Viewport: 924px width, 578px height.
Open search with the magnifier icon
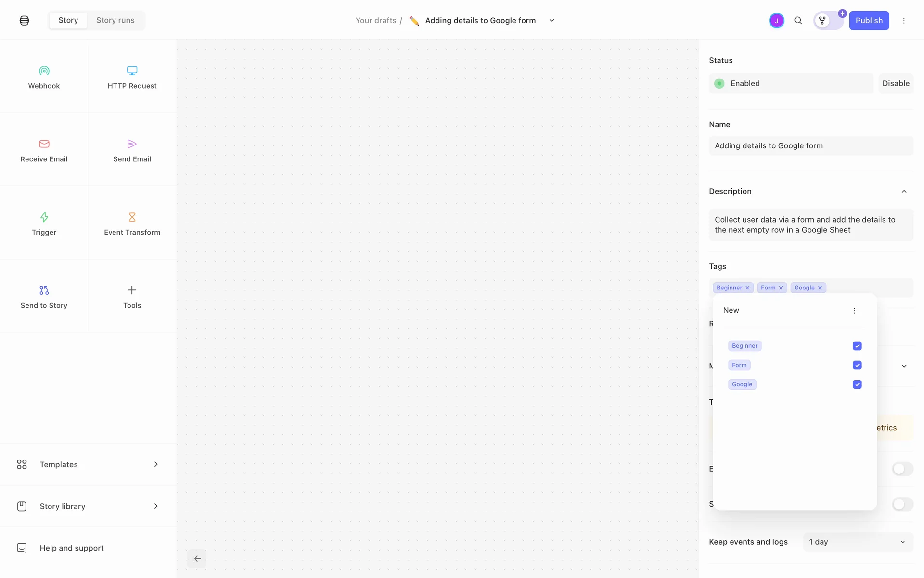click(798, 21)
